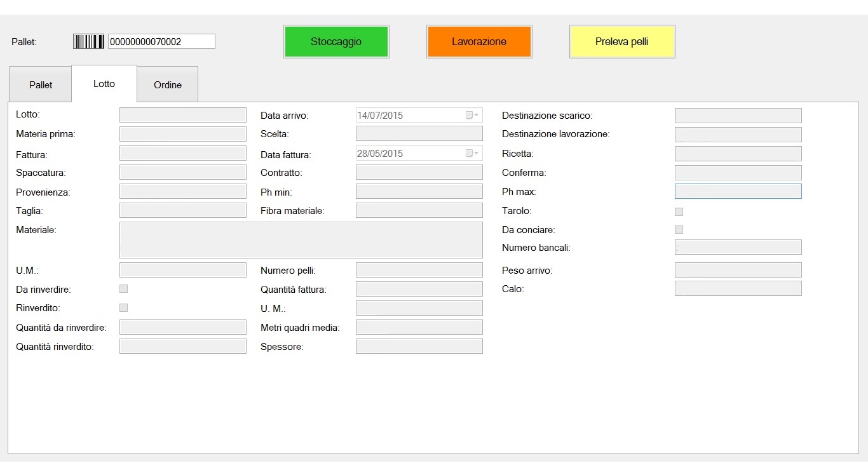
Task: Click the Destinazione scarico field
Action: (738, 116)
